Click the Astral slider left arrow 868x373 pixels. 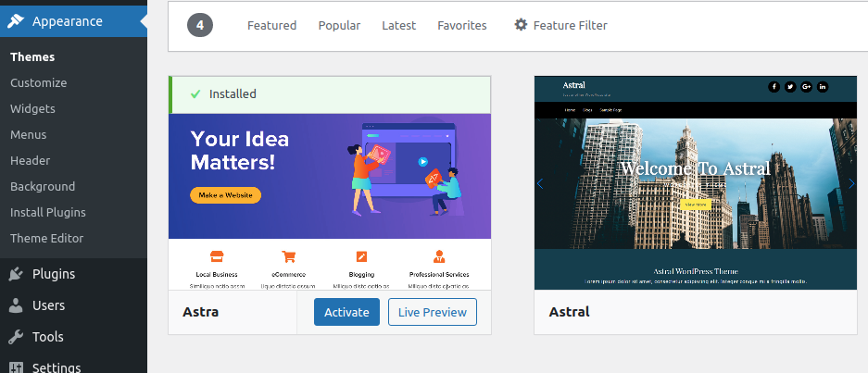pyautogui.click(x=540, y=183)
